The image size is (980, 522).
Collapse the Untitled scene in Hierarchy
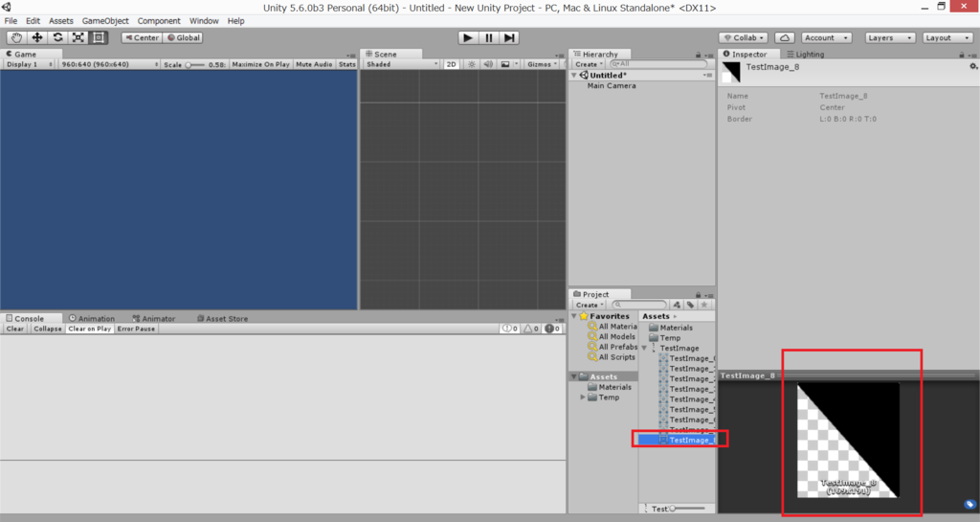574,75
